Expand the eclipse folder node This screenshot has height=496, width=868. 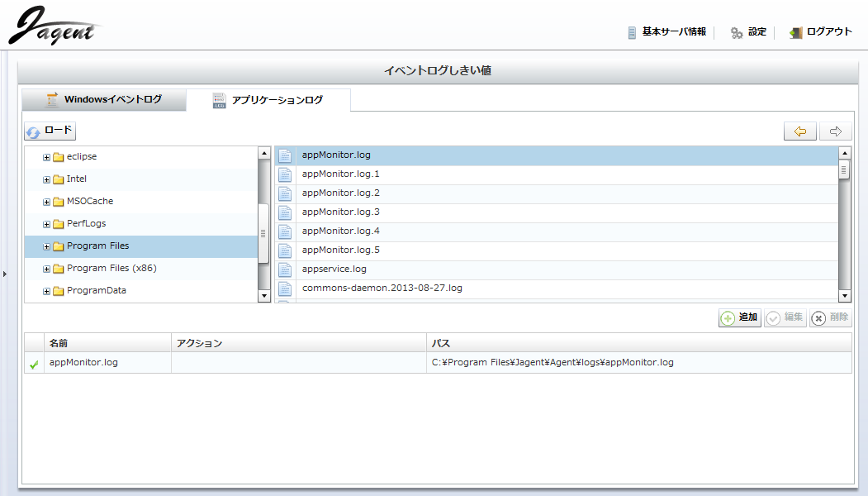pyautogui.click(x=46, y=157)
